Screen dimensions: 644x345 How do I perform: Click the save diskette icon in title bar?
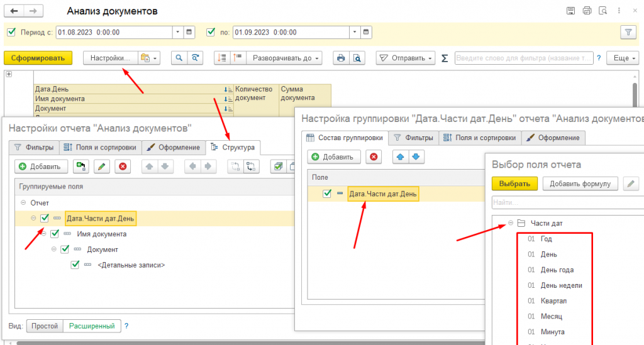pos(570,11)
